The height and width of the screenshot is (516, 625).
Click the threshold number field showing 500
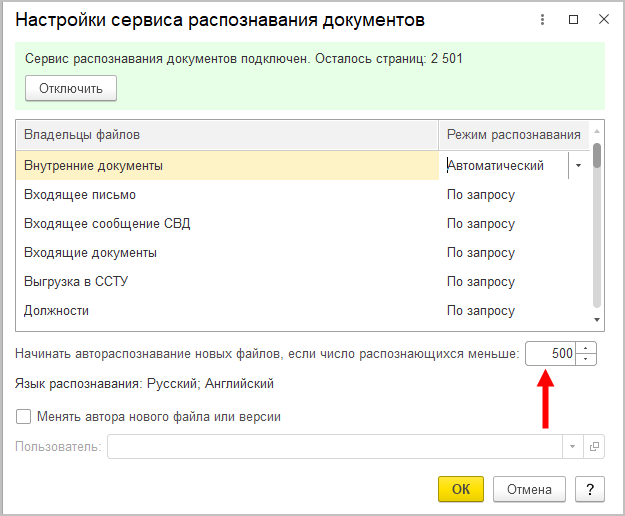click(551, 354)
